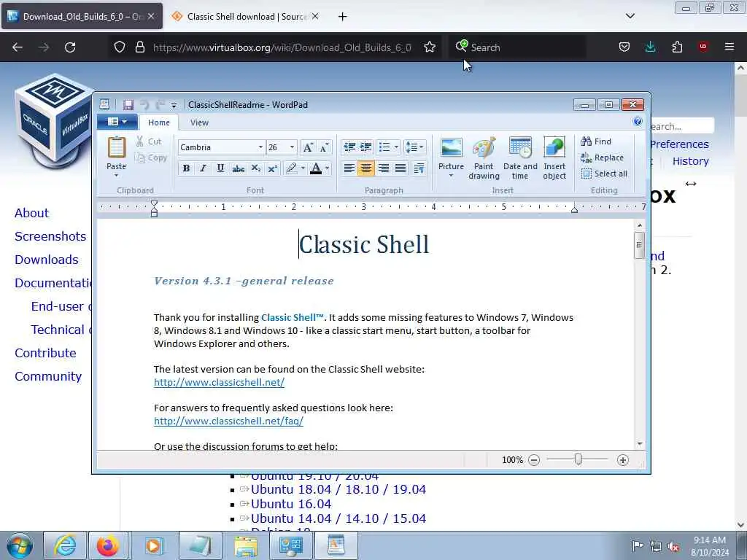Screen dimensions: 747x560
Task: Toggle Strikethrough formatting
Action: [239, 168]
